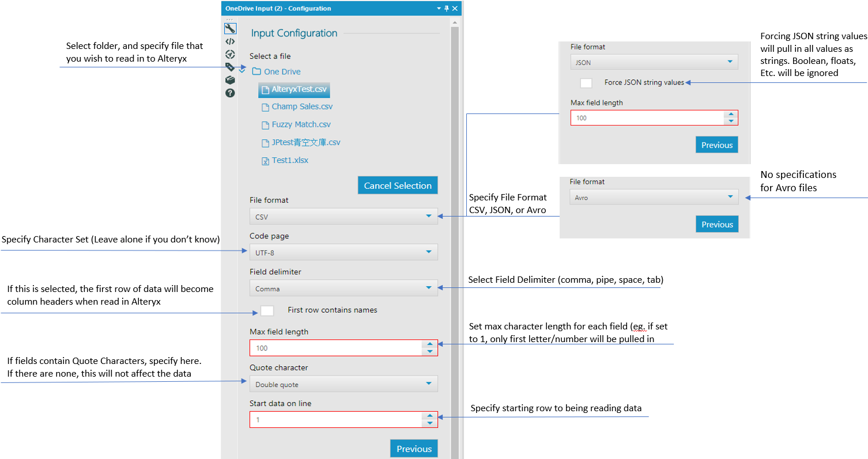Check Force JSON string values

tap(586, 82)
